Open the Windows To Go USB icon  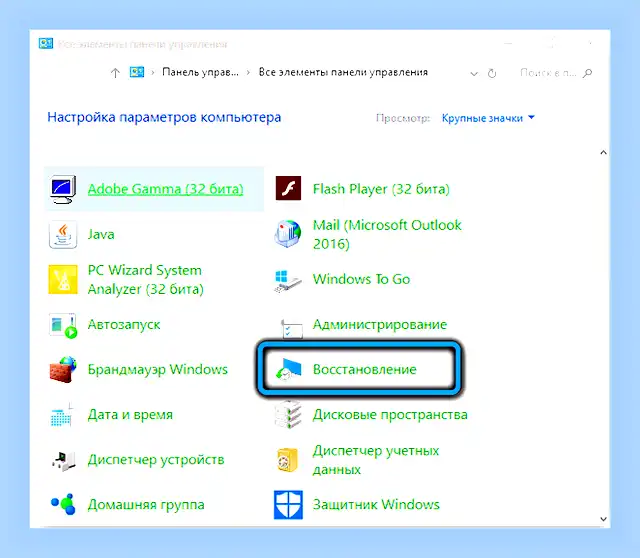288,281
